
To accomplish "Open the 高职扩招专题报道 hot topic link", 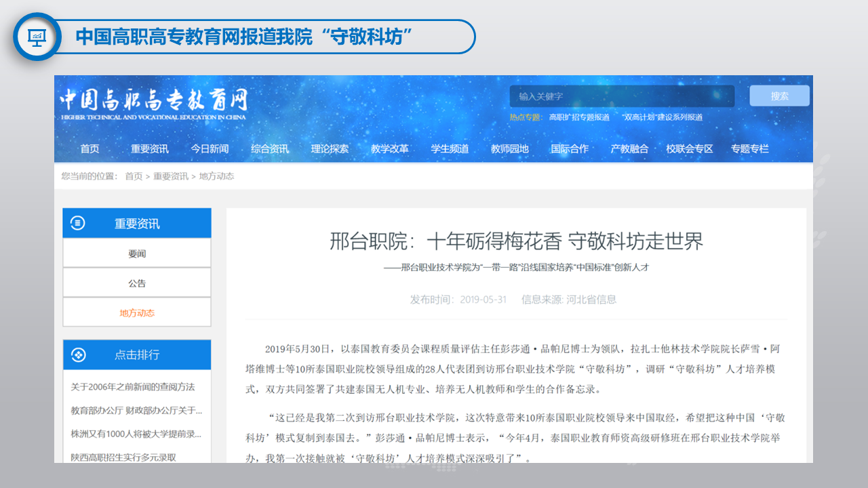I will [579, 117].
